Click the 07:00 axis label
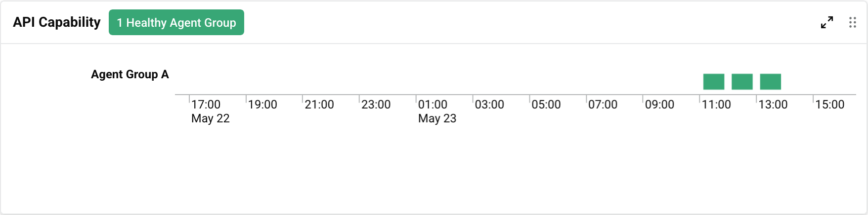868x215 pixels. click(x=603, y=105)
